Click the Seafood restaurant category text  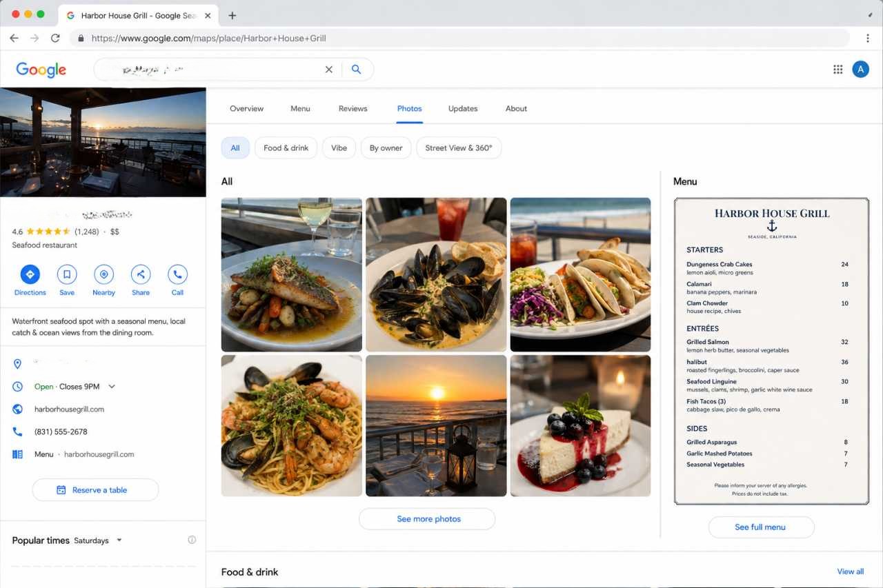45,245
